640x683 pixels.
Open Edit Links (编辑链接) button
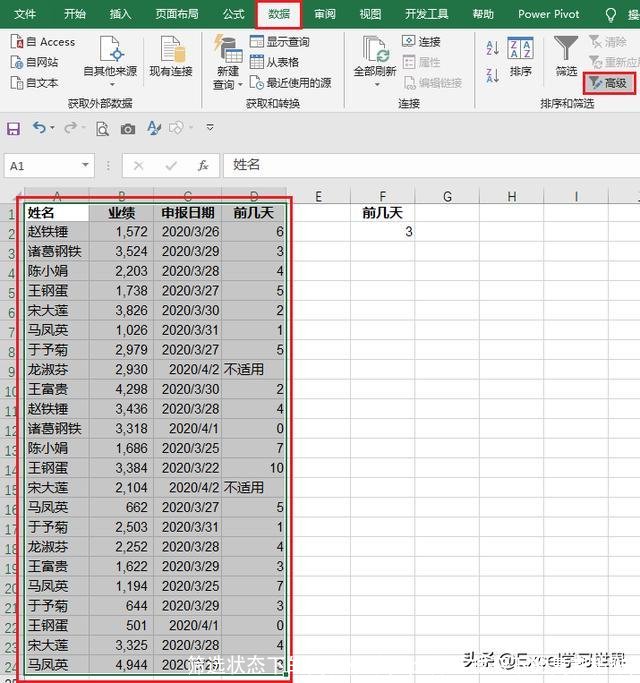[432, 83]
